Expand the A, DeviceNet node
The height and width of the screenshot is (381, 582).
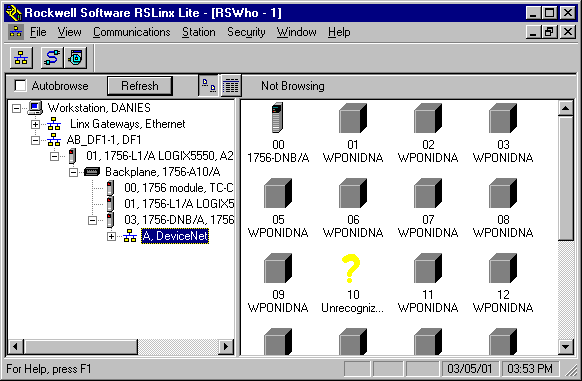pos(111,237)
